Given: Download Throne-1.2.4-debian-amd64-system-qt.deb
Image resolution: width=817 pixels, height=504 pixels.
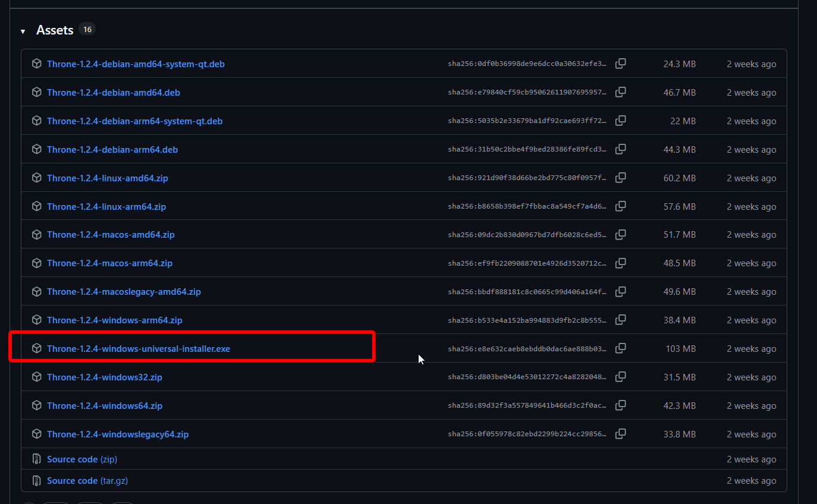Looking at the screenshot, I should (x=136, y=64).
